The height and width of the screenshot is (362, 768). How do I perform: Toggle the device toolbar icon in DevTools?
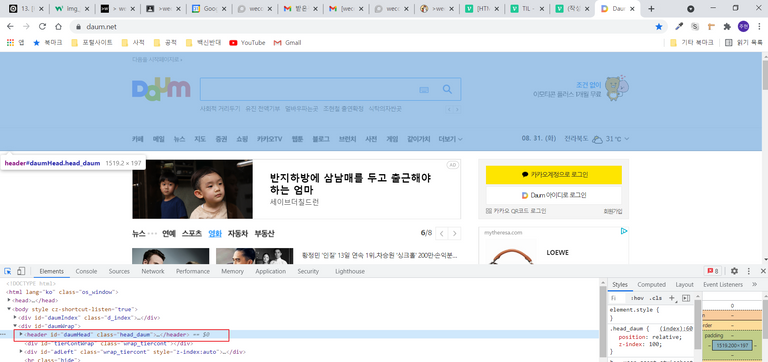pyautogui.click(x=21, y=271)
